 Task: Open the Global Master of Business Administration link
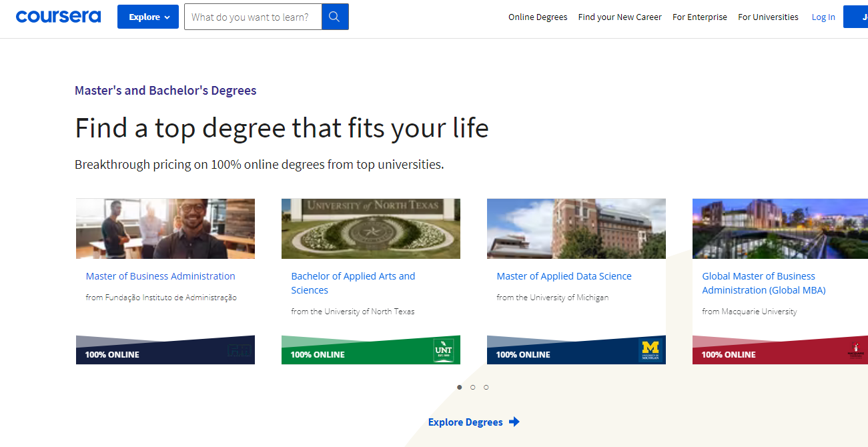764,283
